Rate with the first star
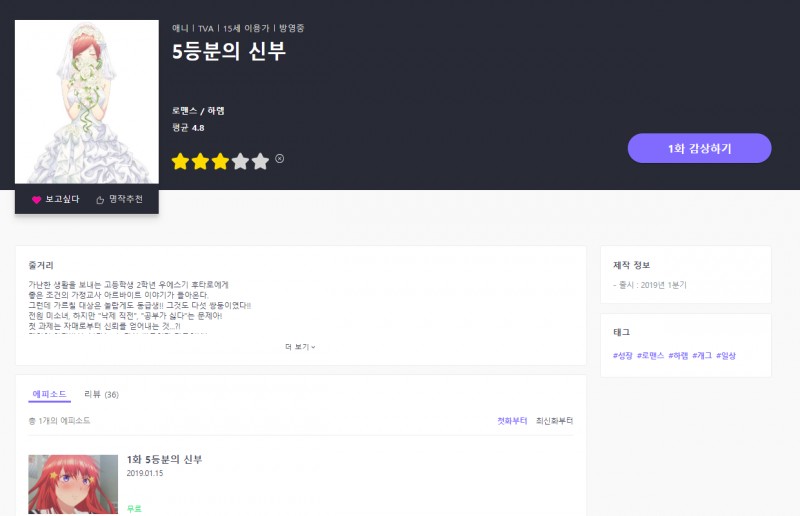 click(180, 161)
